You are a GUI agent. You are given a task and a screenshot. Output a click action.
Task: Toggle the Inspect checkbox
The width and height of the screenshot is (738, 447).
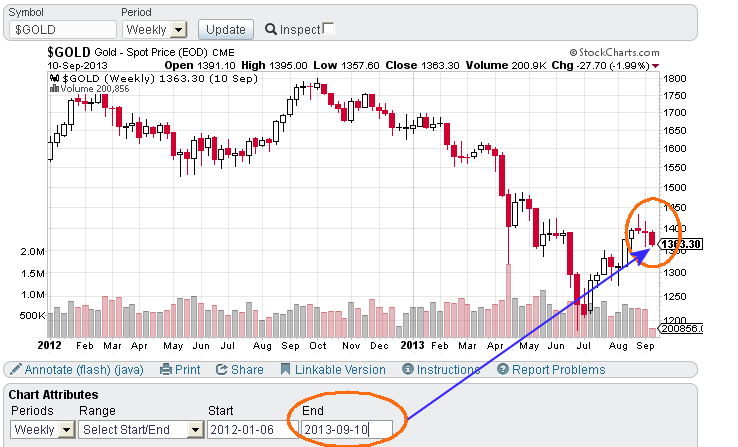click(329, 28)
